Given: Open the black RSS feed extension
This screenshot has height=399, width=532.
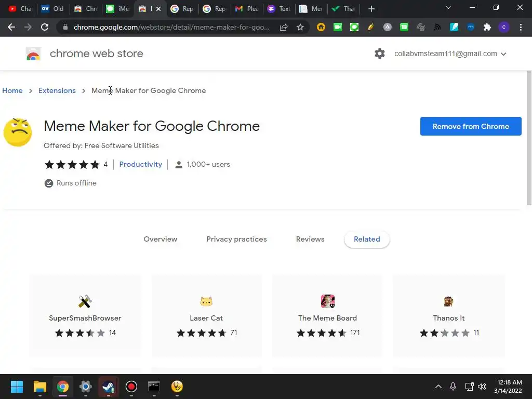Looking at the screenshot, I should click(x=437, y=27).
